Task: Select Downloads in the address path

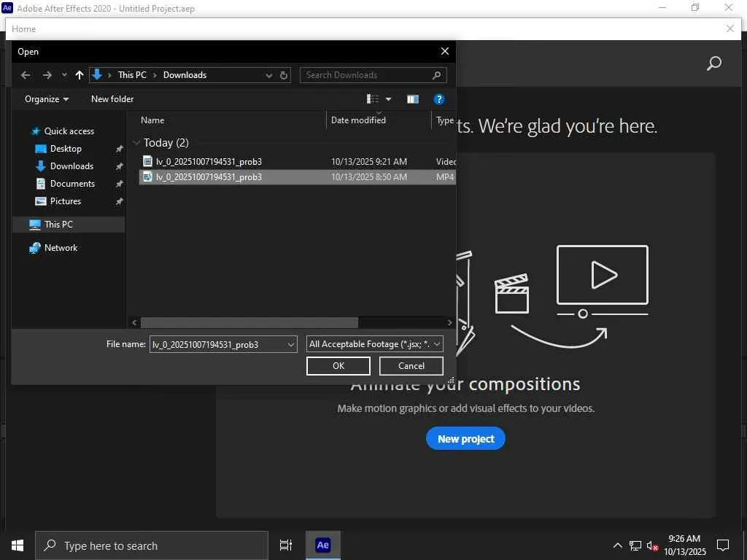Action: [185, 75]
